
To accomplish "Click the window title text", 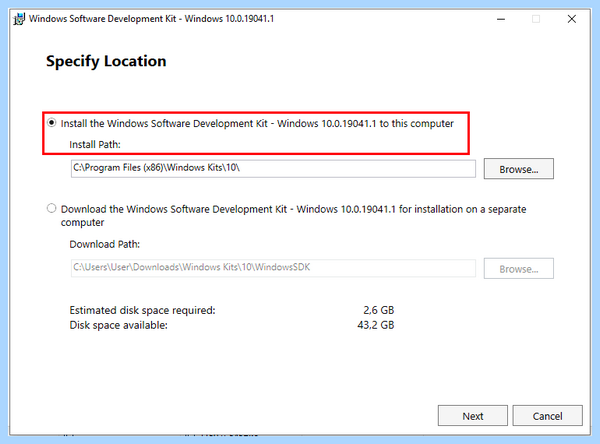I will click(151, 19).
